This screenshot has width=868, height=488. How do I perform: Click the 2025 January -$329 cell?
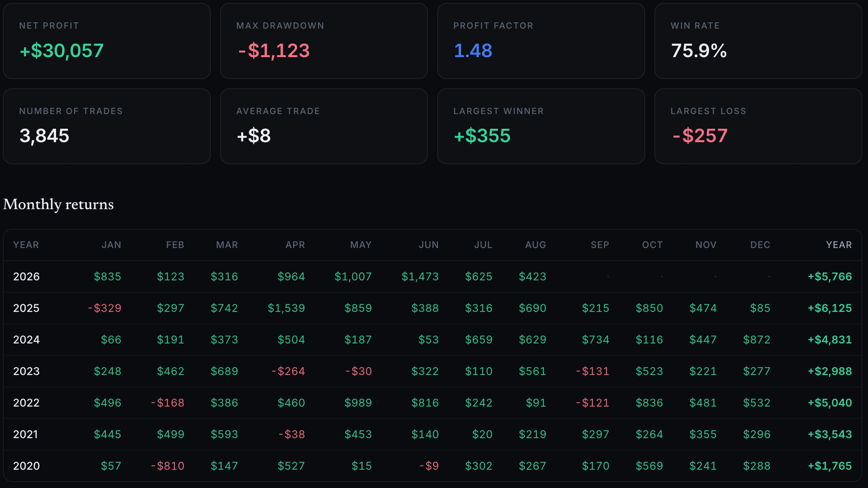point(104,308)
